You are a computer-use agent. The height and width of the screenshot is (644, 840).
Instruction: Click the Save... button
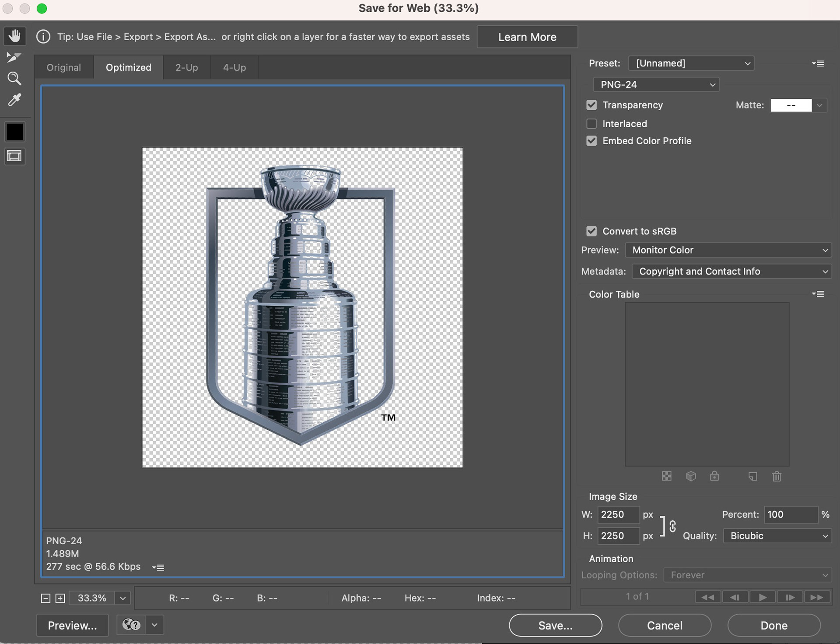point(555,625)
